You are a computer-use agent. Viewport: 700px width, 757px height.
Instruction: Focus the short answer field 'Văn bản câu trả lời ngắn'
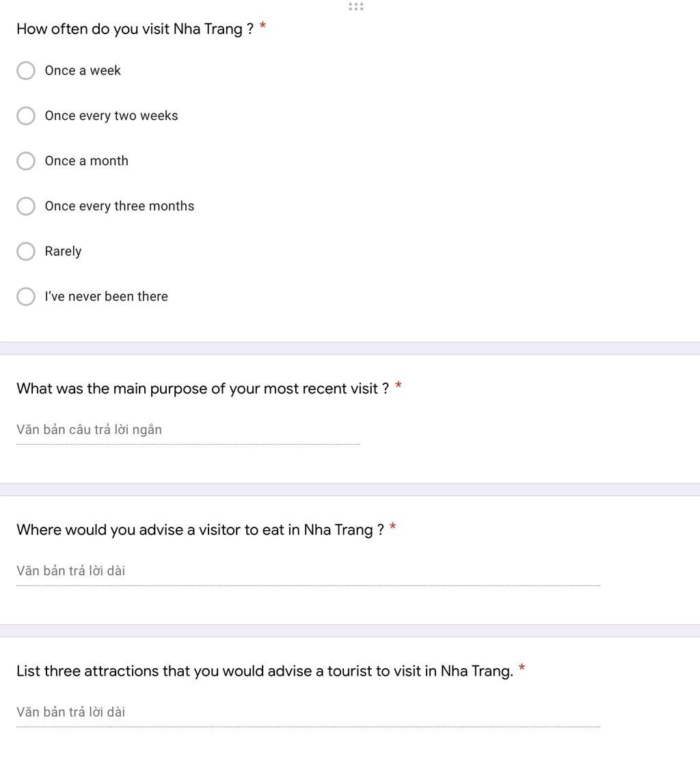188,430
